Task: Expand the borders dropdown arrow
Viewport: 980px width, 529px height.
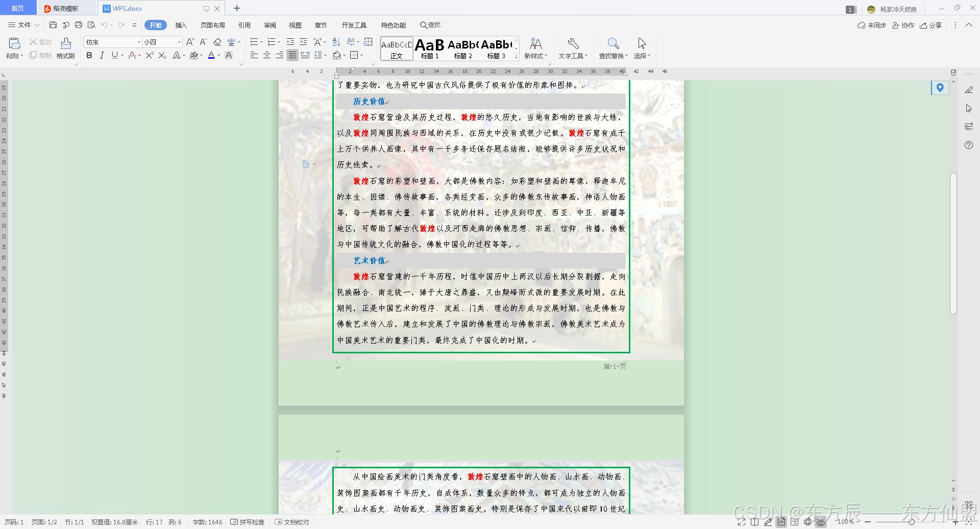Action: pyautogui.click(x=361, y=56)
